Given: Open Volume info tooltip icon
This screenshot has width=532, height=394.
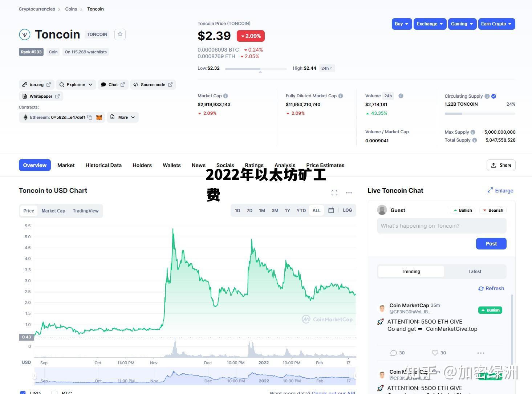Looking at the screenshot, I should (401, 96).
